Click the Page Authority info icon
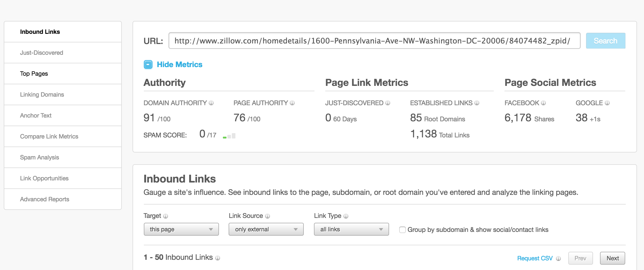Image resolution: width=644 pixels, height=270 pixels. [292, 103]
